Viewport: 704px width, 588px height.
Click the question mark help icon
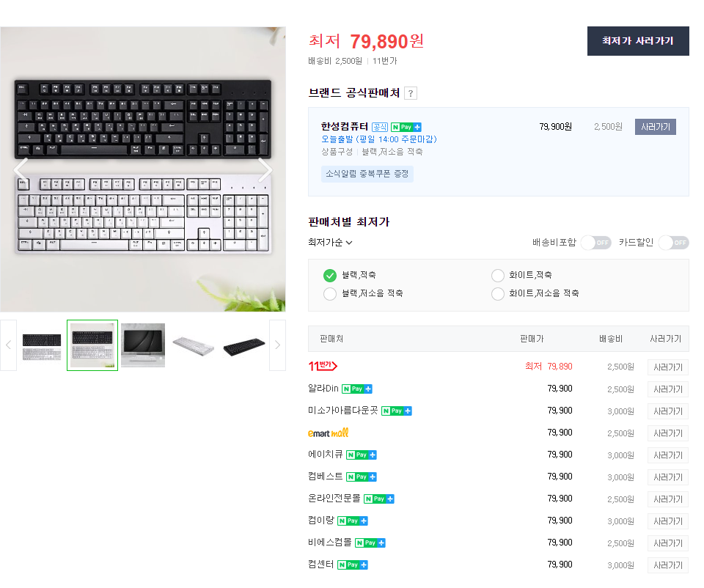click(x=411, y=93)
